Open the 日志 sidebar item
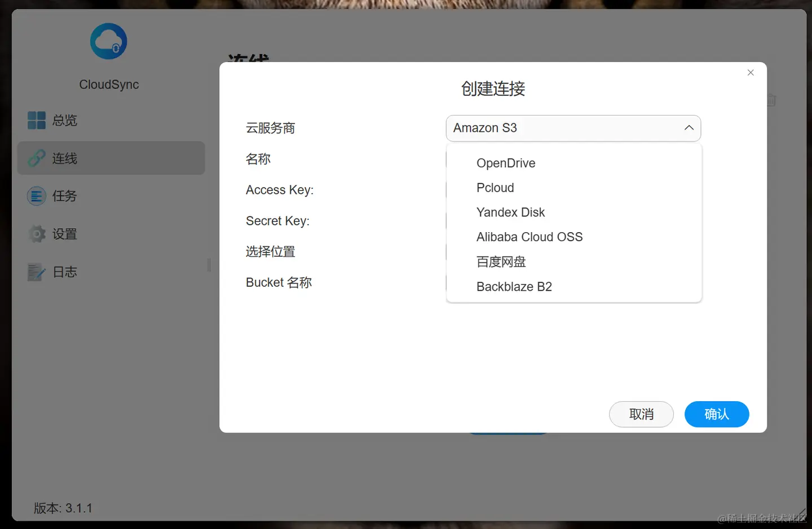The image size is (812, 529). click(x=111, y=272)
